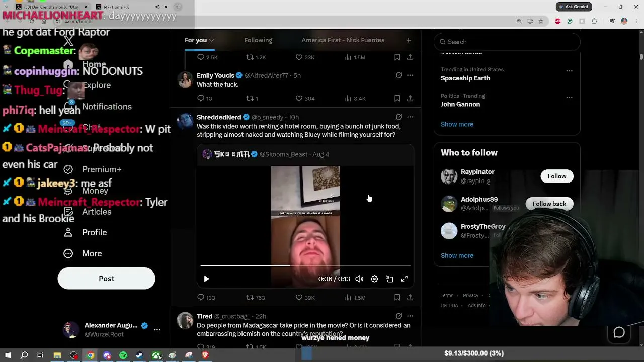Image resolution: width=644 pixels, height=362 pixels.
Task: Like Emily Youcis's tweet
Action: [x=305, y=98]
